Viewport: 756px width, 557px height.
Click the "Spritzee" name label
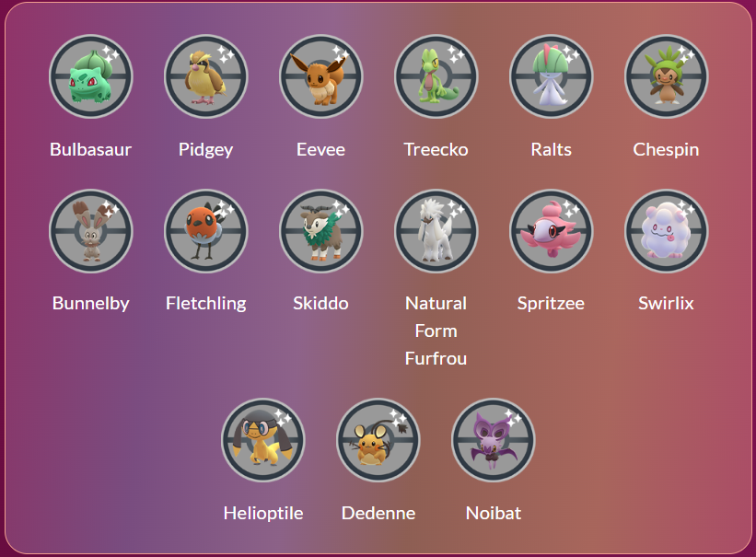[x=551, y=303]
